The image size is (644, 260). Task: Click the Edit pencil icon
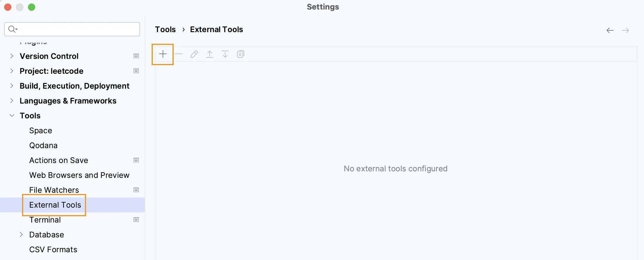click(194, 54)
